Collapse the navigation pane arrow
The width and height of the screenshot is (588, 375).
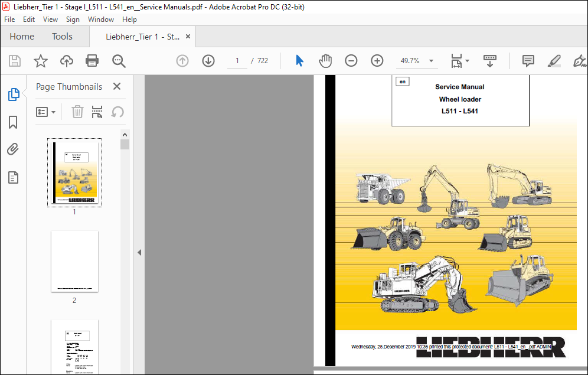139,252
